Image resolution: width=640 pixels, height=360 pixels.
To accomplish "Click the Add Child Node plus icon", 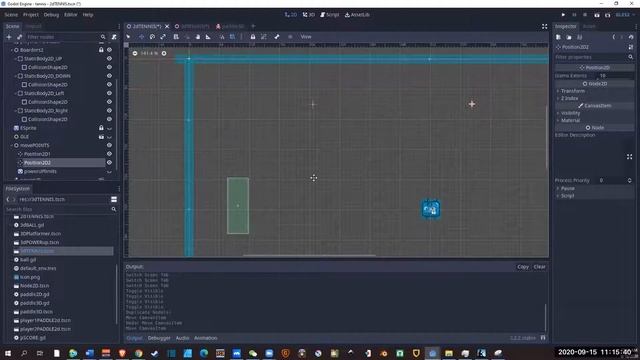I will (x=9, y=37).
